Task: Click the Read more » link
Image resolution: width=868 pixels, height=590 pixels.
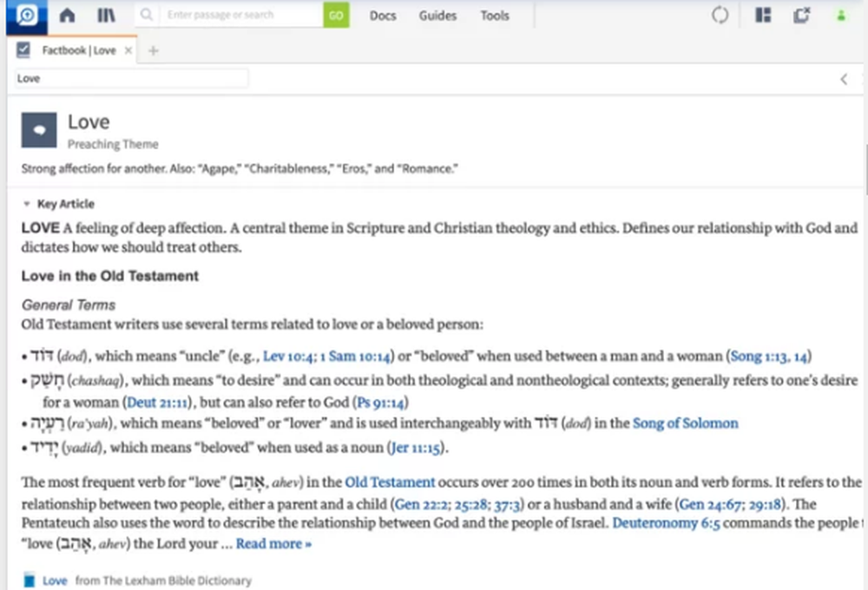Action: tap(273, 544)
